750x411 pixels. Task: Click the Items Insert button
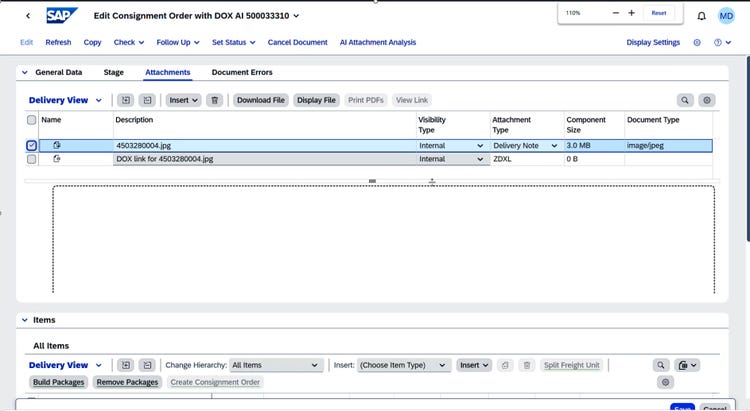click(474, 365)
